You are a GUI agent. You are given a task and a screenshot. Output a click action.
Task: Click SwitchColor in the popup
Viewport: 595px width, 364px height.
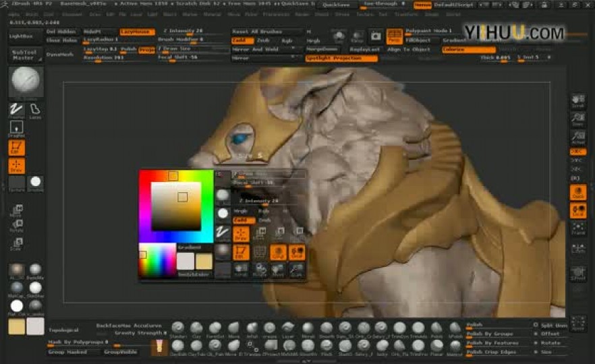coord(194,274)
